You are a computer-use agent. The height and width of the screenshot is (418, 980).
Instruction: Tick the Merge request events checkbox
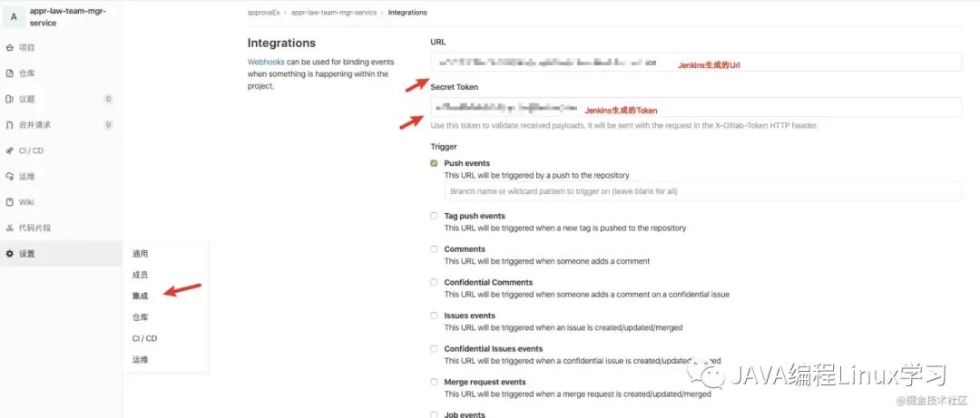point(434,382)
